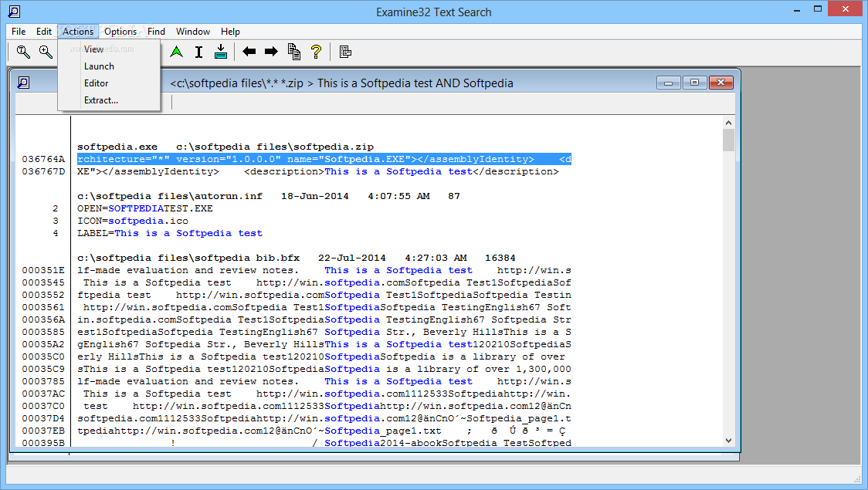Select result line at offset 000356A
Viewport: 868px width, 490px height.
pos(324,319)
